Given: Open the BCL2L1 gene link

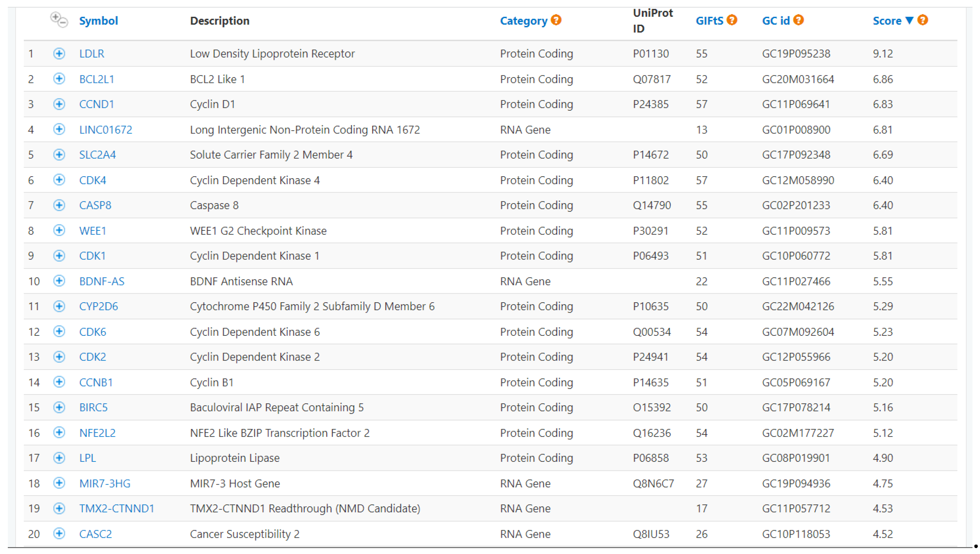Looking at the screenshot, I should (x=97, y=79).
